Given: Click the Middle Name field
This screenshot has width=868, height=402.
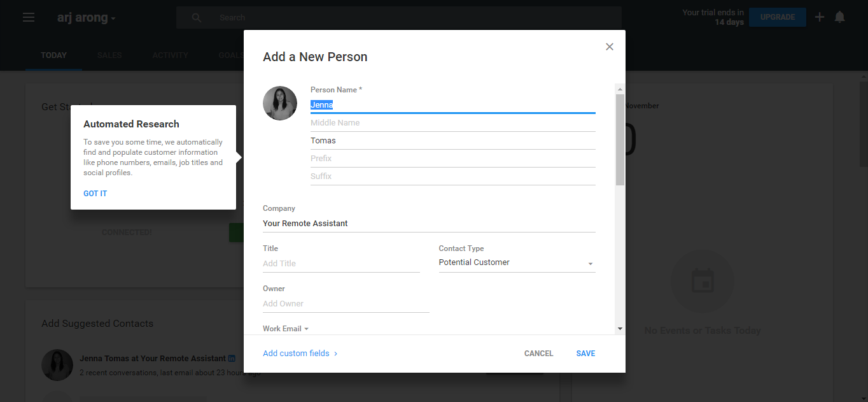Looking at the screenshot, I should tap(453, 123).
